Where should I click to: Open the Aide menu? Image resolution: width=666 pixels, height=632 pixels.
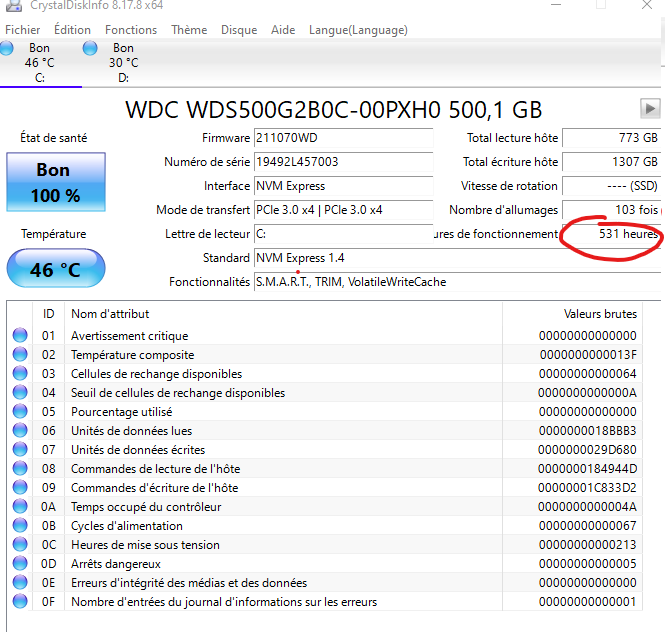tap(283, 30)
